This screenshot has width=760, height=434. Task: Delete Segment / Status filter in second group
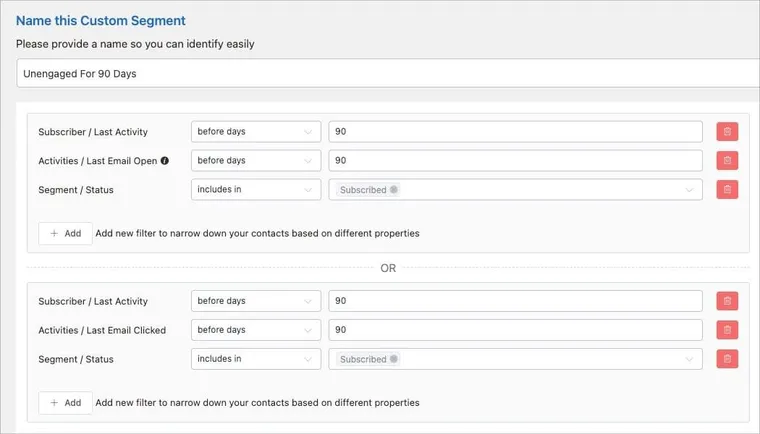727,359
